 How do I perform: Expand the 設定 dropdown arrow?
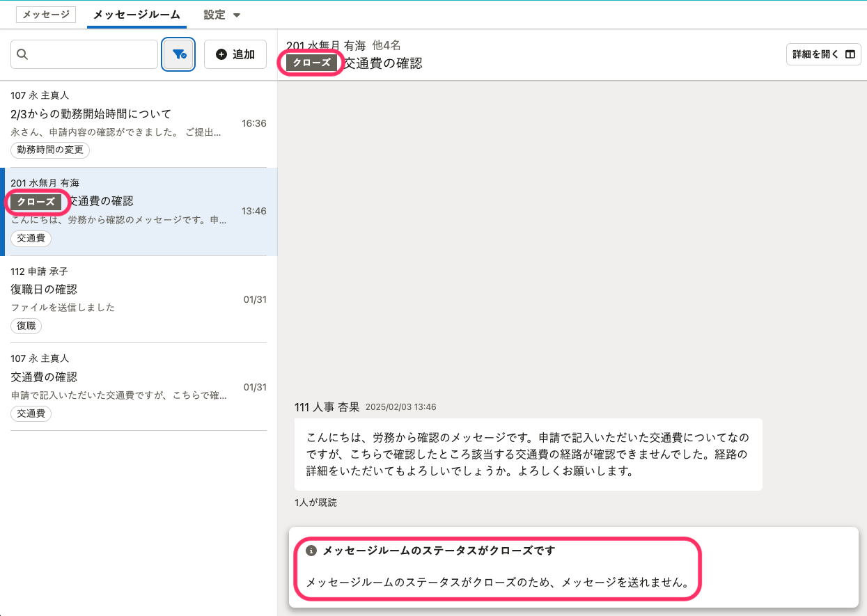click(x=236, y=15)
